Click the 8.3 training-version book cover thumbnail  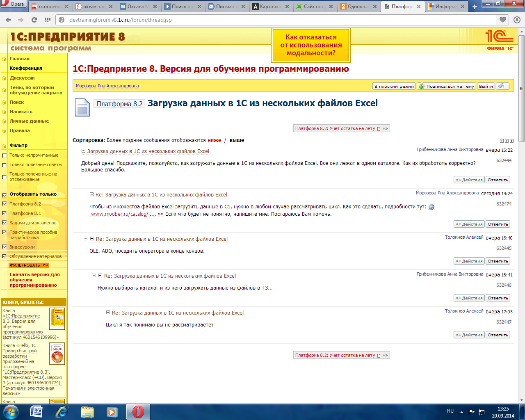[x=57, y=319]
